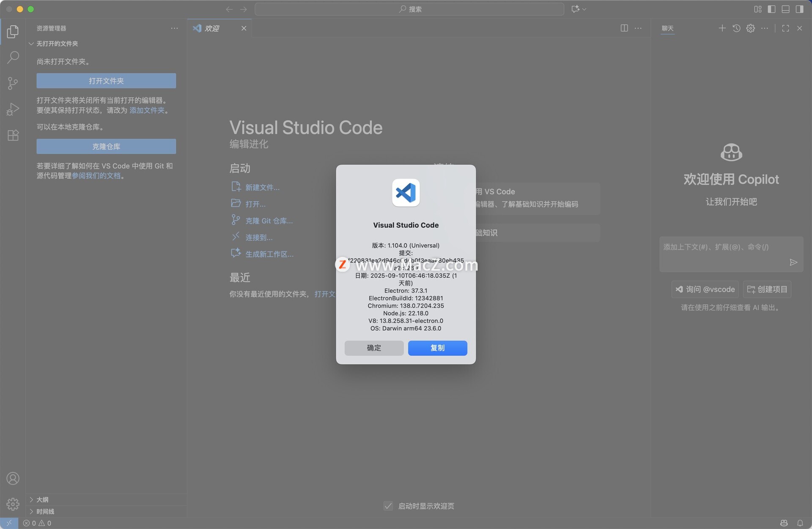Follow the 添加文件夹 link
This screenshot has width=812, height=529.
[147, 110]
